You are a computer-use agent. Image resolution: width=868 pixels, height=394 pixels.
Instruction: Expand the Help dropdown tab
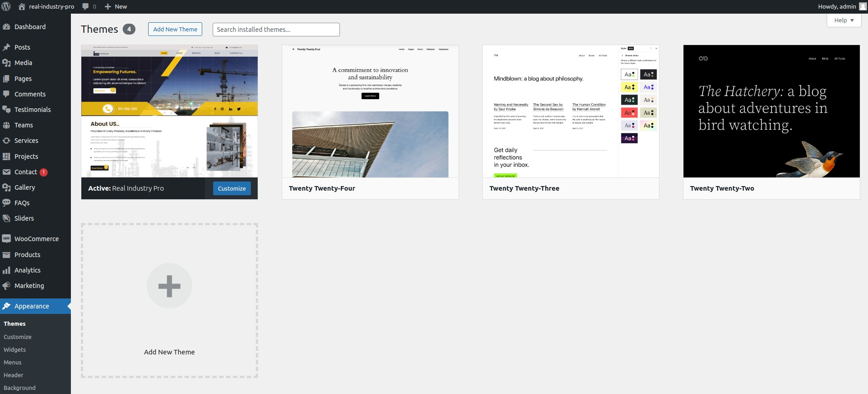click(844, 20)
